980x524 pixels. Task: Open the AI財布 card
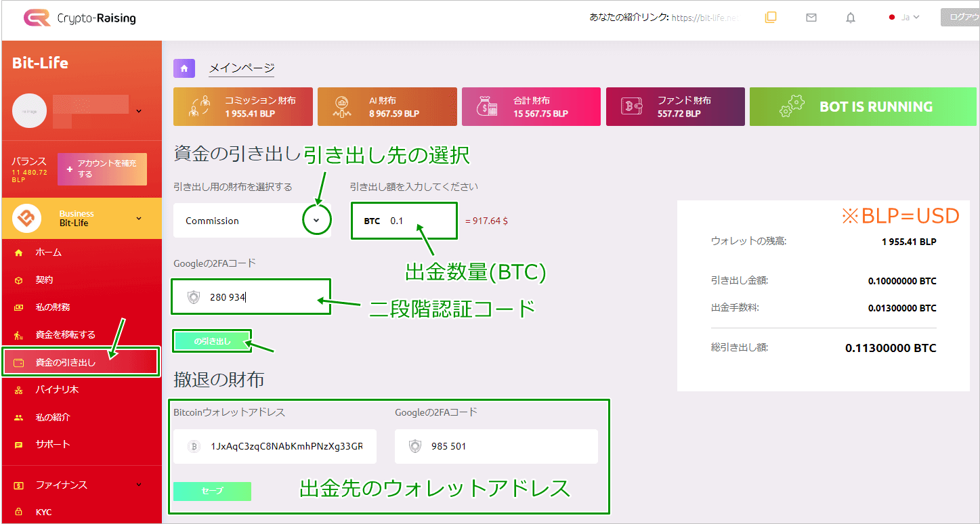pos(387,107)
